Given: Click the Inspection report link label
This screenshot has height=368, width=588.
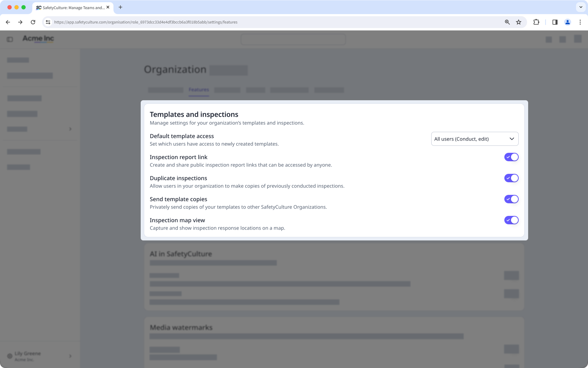Looking at the screenshot, I should coord(178,157).
